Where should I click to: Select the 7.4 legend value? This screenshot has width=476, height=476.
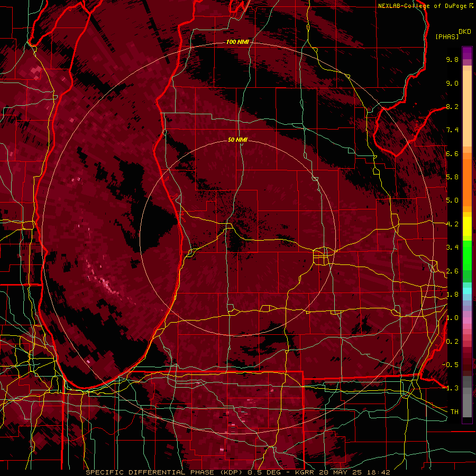click(452, 130)
